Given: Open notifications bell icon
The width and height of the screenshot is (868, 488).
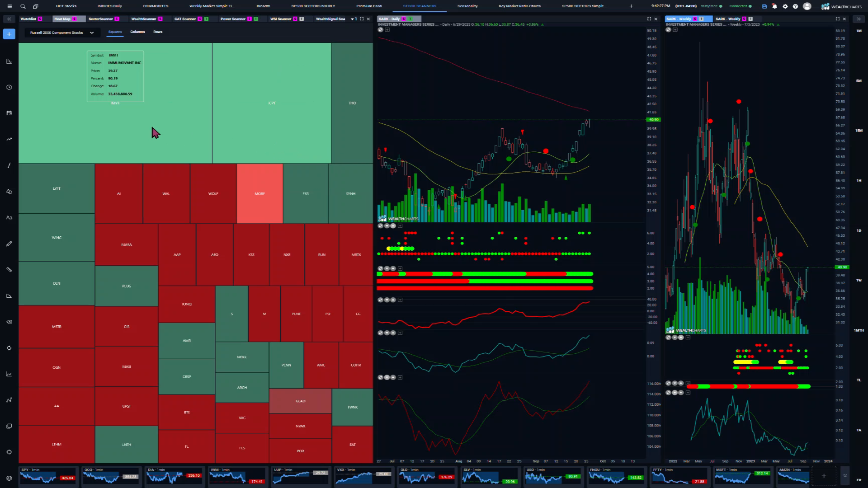Looking at the screenshot, I should click(x=775, y=6).
